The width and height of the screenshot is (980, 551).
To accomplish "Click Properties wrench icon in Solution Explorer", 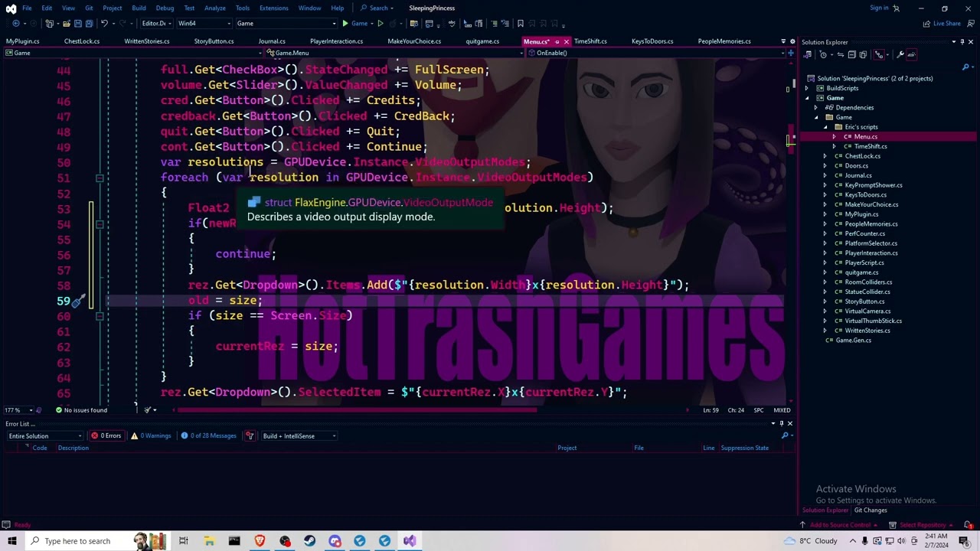I will point(900,54).
